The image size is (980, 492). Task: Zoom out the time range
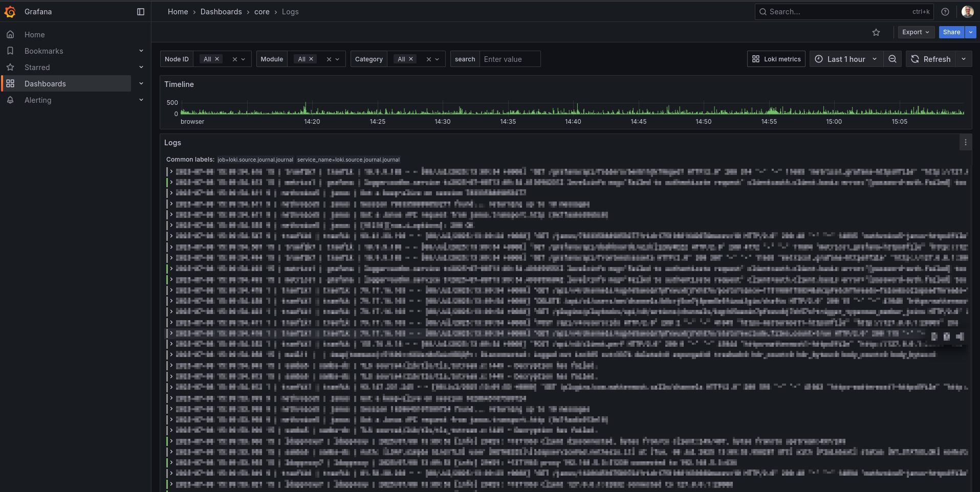coord(892,59)
